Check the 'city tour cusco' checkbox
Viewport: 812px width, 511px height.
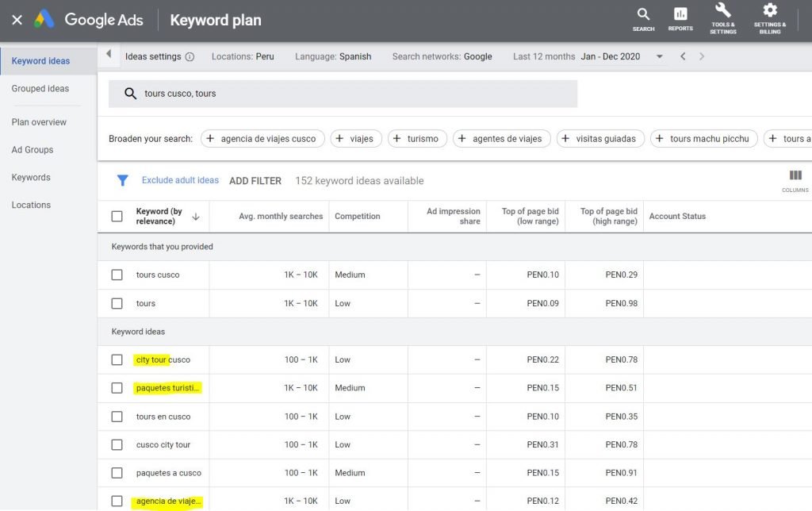(117, 359)
